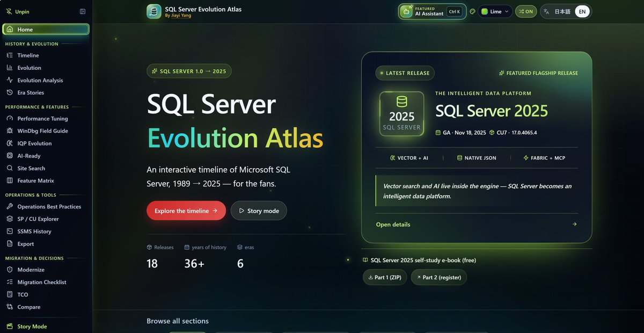
Task: Click the IQP Evolution brain icon
Action: pos(10,143)
